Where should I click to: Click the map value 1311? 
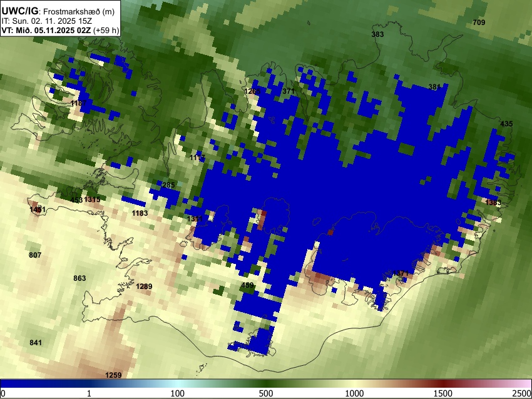pos(195,219)
